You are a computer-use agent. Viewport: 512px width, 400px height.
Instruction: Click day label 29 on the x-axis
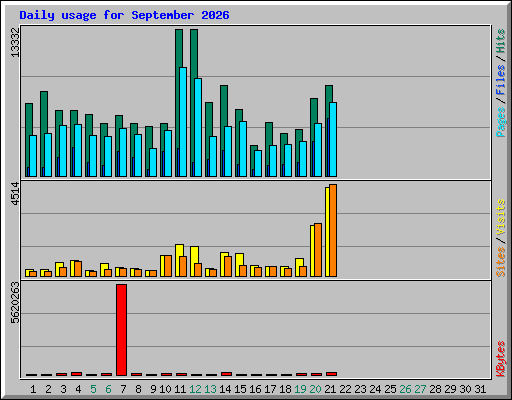click(x=450, y=389)
